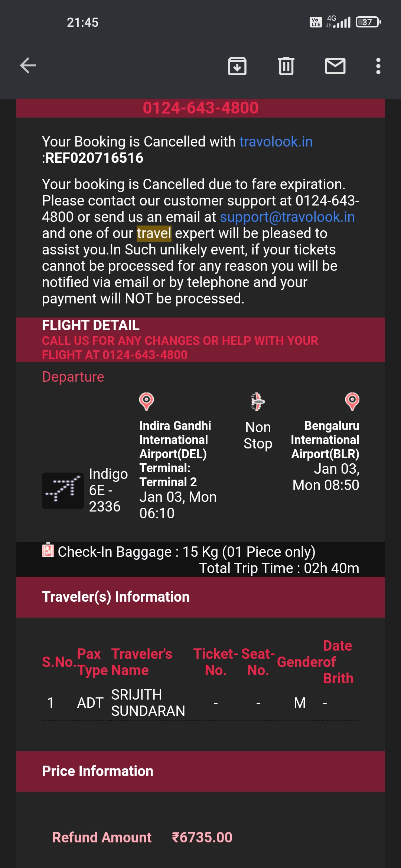Archive this email with the archive icon
Screen dimensions: 401x868
point(237,66)
